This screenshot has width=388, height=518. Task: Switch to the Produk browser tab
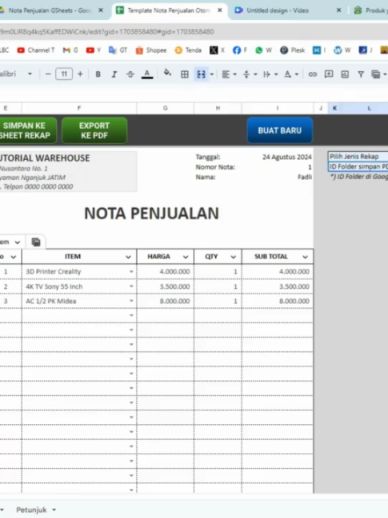tap(370, 10)
